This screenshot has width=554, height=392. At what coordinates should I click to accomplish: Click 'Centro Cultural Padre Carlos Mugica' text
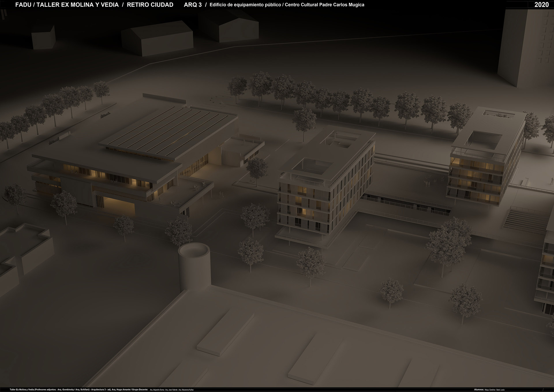(x=324, y=5)
